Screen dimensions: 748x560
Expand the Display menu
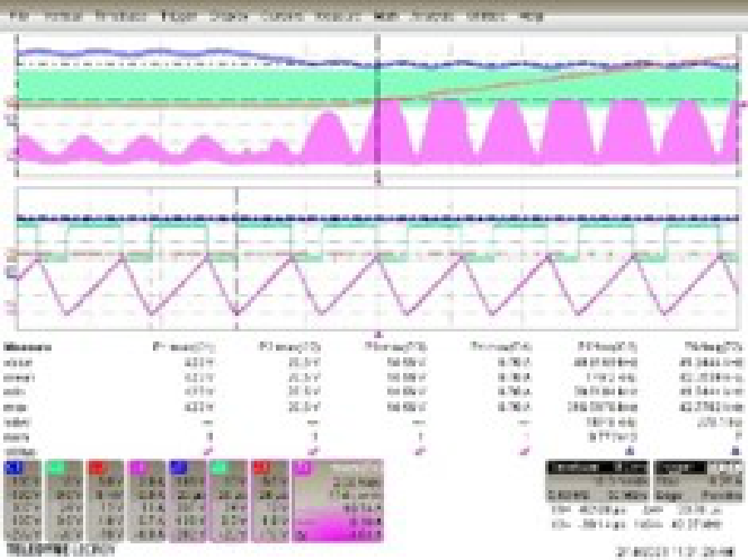point(228,16)
